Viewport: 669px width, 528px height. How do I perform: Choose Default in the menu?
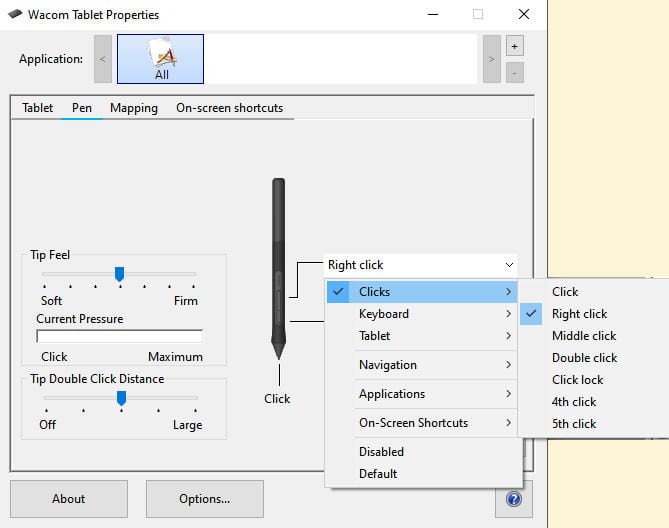coord(422,474)
